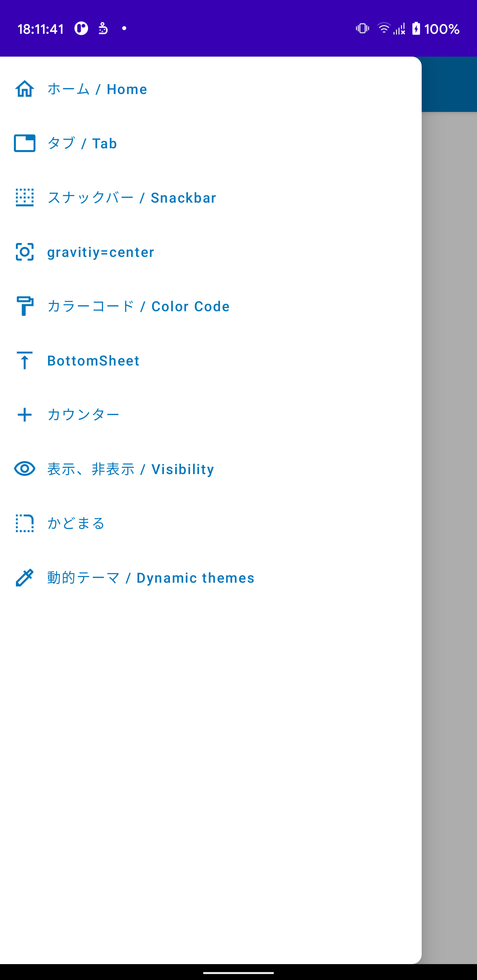Open the BottomSheet demo
477x980 pixels.
coord(93,360)
